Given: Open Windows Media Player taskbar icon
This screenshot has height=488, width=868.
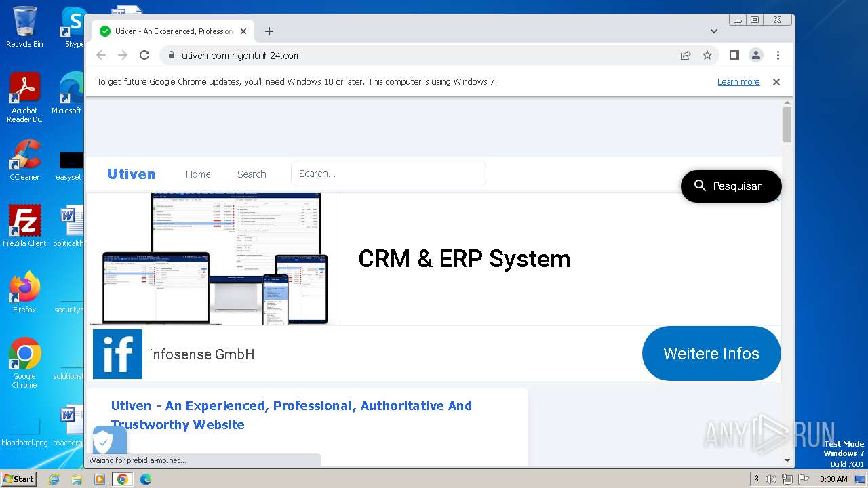Looking at the screenshot, I should pos(100,479).
